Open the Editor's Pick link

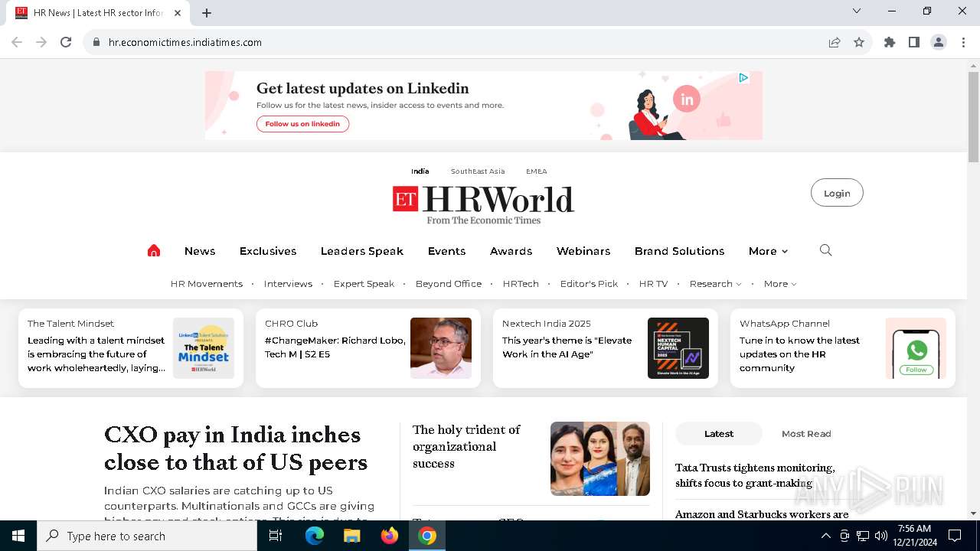pos(589,284)
